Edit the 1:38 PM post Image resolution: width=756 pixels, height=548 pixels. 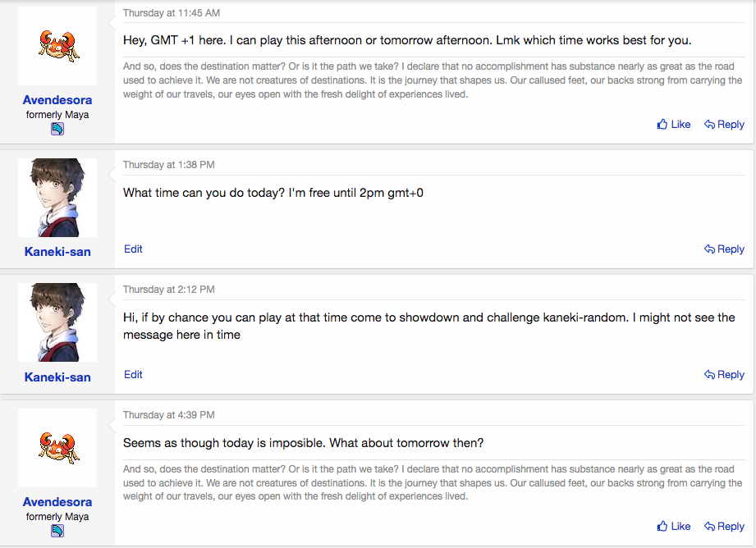click(x=133, y=249)
